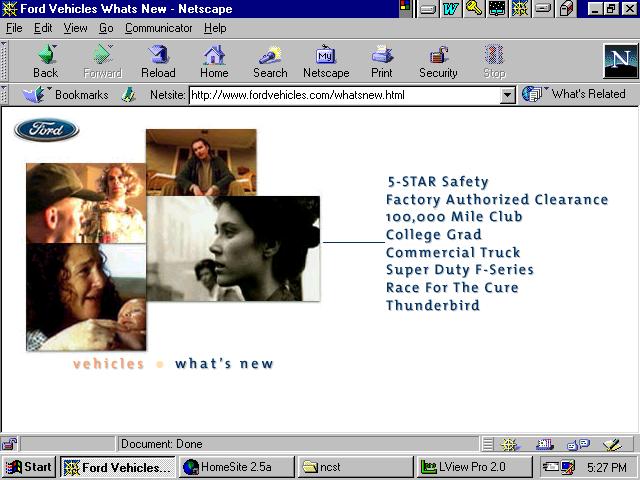640x480 pixels.
Task: Print the current page
Action: (x=382, y=61)
